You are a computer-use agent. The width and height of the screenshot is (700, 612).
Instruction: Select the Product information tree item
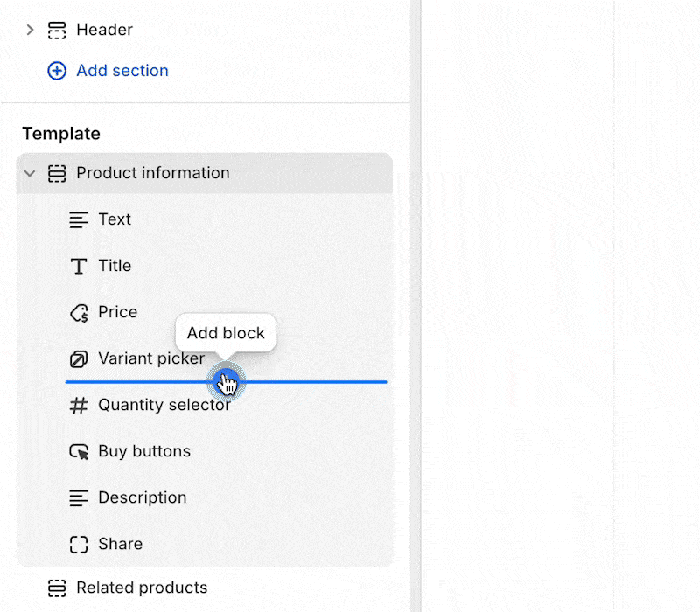pyautogui.click(x=205, y=173)
